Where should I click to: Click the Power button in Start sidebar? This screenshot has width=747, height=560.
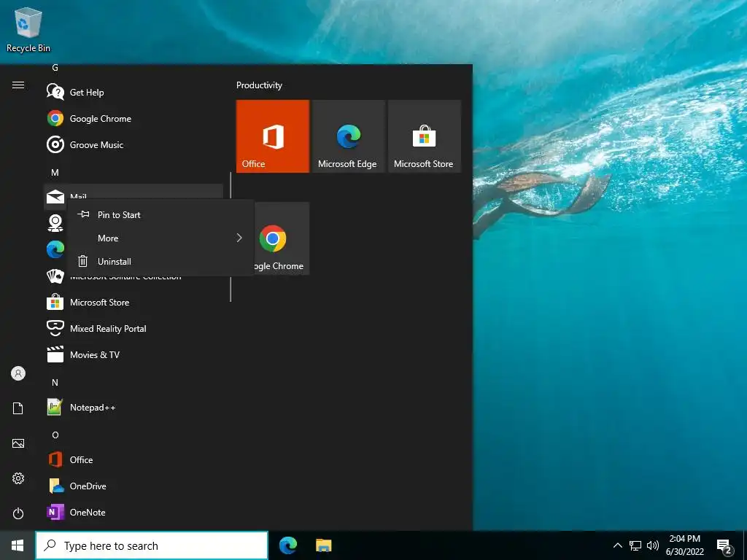coord(18,513)
